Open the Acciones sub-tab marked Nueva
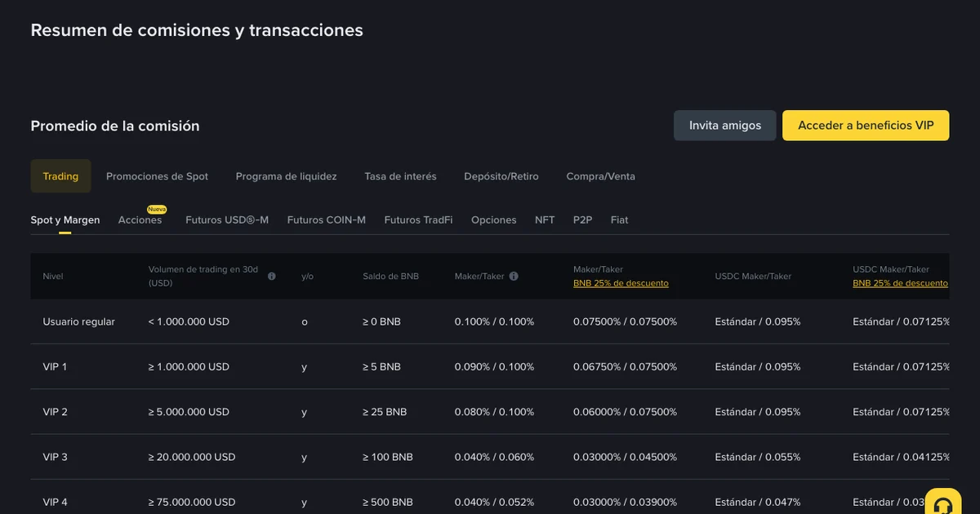 (140, 220)
